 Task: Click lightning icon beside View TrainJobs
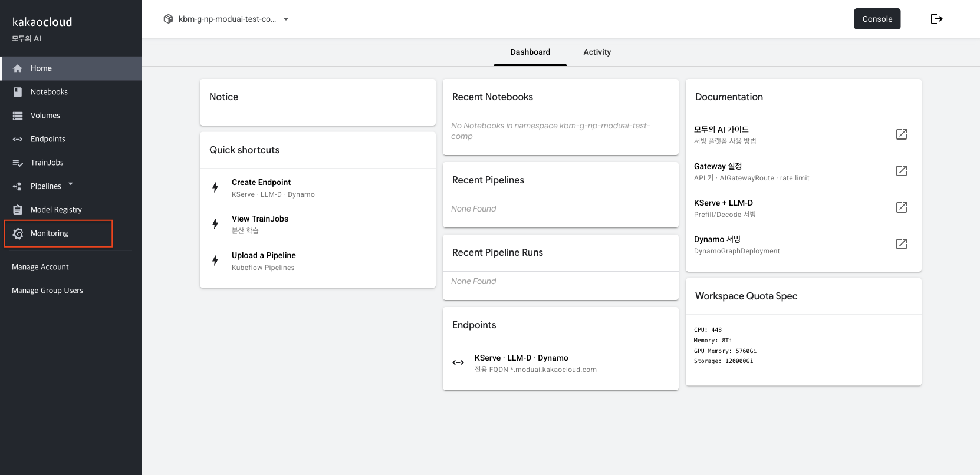click(x=215, y=224)
